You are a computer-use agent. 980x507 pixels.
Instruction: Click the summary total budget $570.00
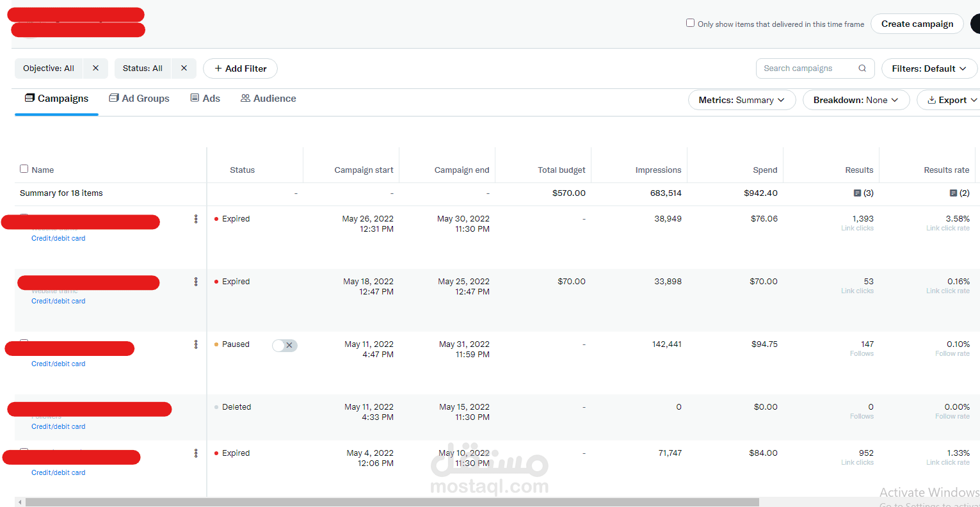[569, 193]
